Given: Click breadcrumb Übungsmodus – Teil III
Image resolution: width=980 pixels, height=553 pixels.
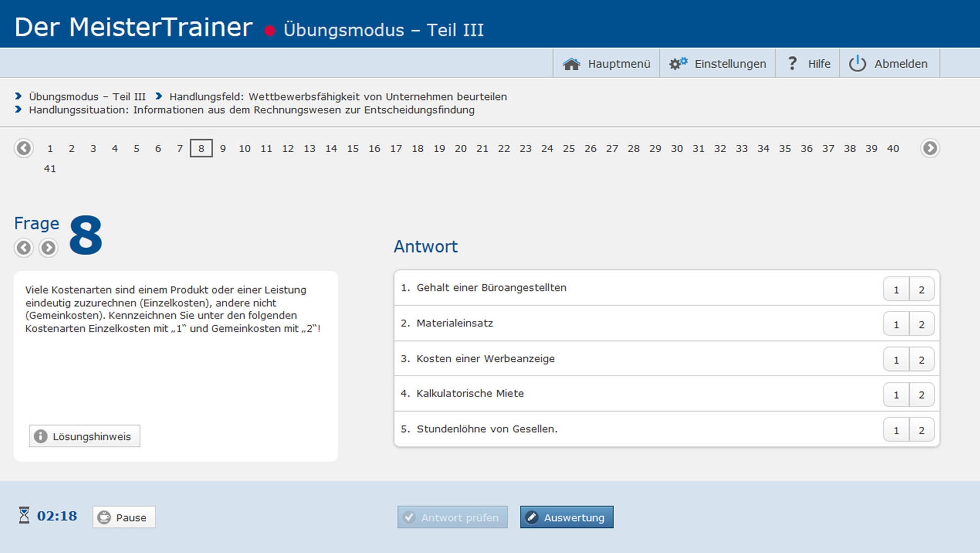Looking at the screenshot, I should click(87, 96).
